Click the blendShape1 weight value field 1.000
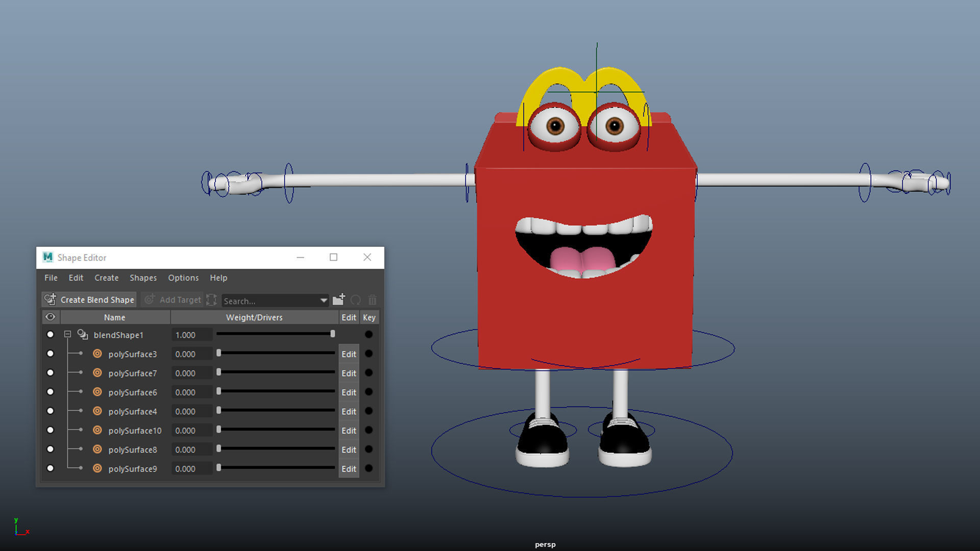Image resolution: width=980 pixels, height=551 pixels. pyautogui.click(x=192, y=335)
